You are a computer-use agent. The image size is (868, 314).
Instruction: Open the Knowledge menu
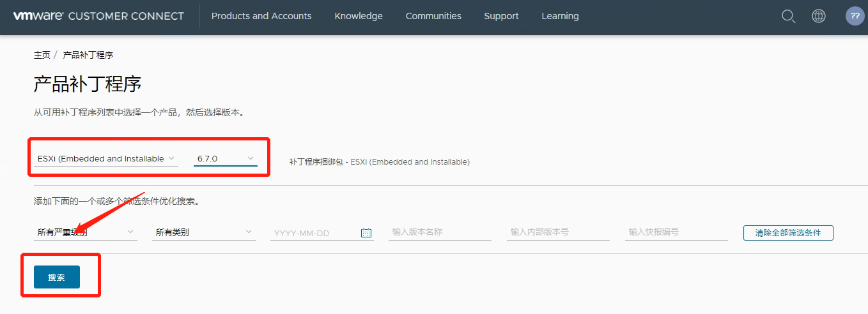point(359,16)
